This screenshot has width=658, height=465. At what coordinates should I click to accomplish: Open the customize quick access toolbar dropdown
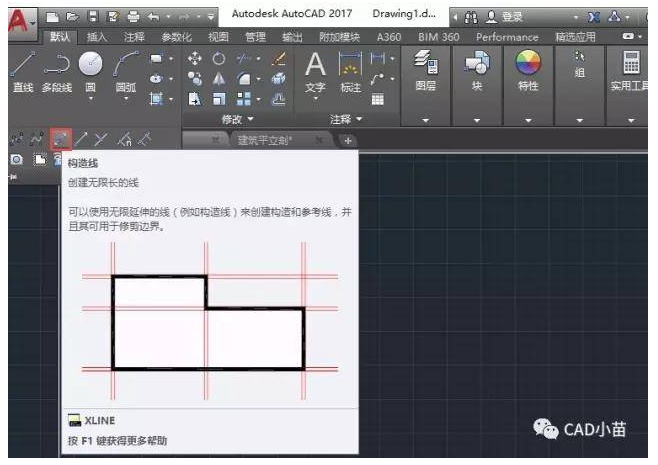pos(210,17)
